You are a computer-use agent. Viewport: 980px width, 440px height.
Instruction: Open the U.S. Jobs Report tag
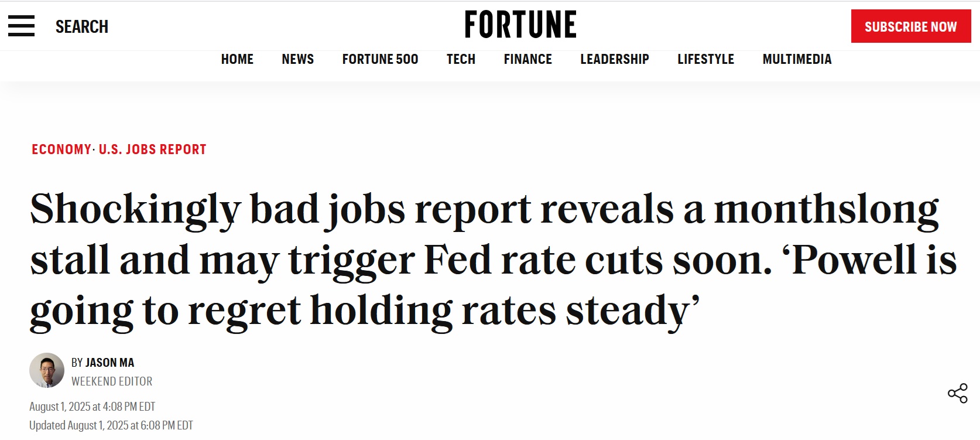(152, 149)
